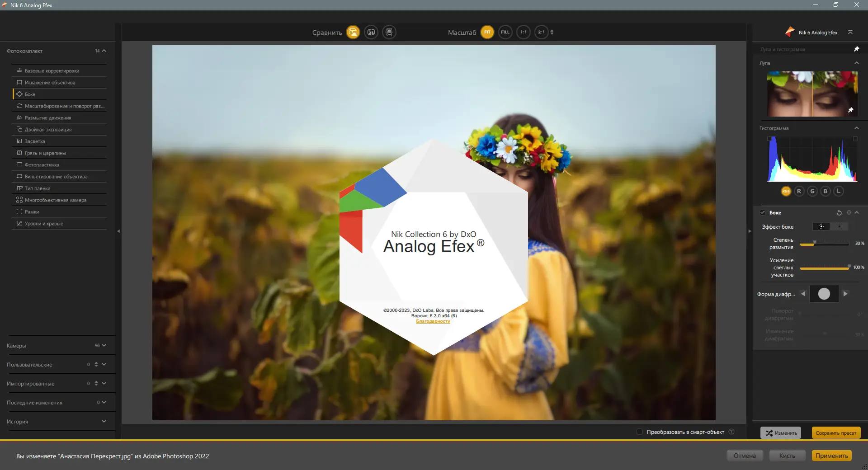Remove the Боке filter
The height and width of the screenshot is (470, 868).
849,212
